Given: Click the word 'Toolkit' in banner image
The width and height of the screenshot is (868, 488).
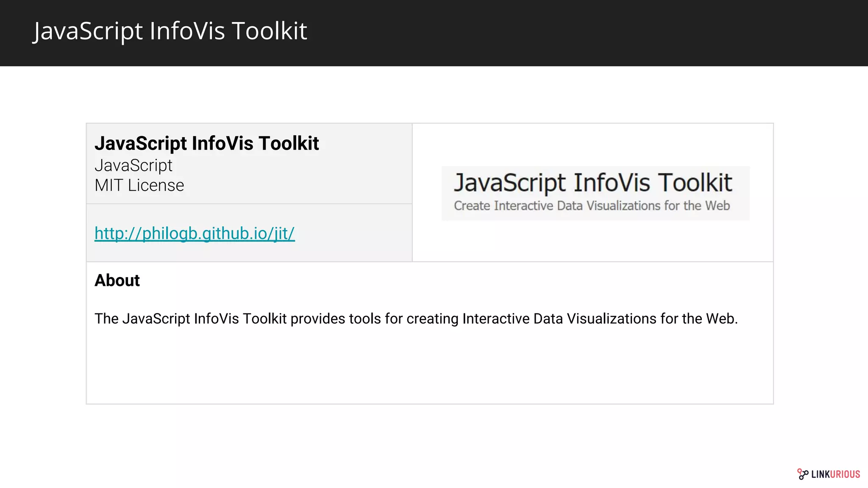Looking at the screenshot, I should click(695, 183).
